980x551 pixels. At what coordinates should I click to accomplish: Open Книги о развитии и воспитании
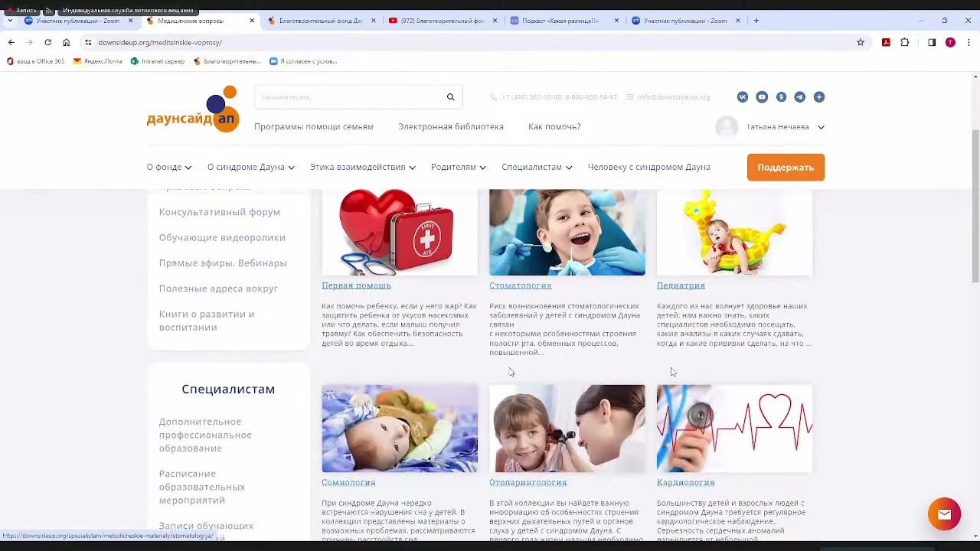click(207, 321)
